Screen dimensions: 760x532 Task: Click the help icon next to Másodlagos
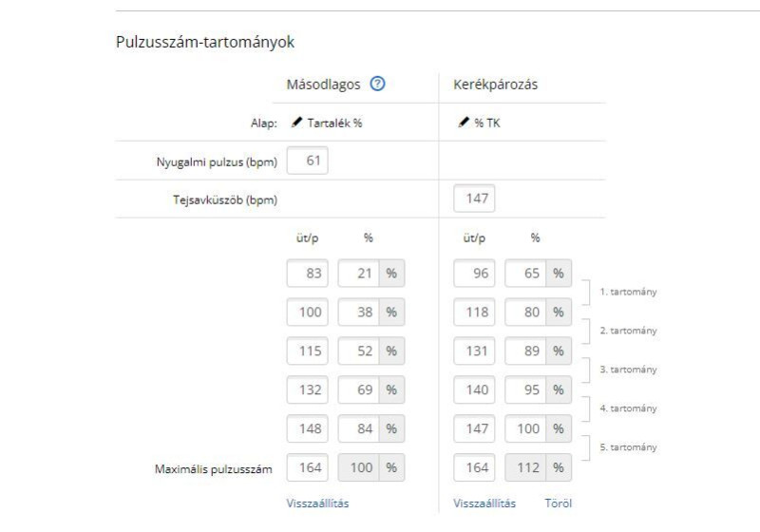click(378, 84)
